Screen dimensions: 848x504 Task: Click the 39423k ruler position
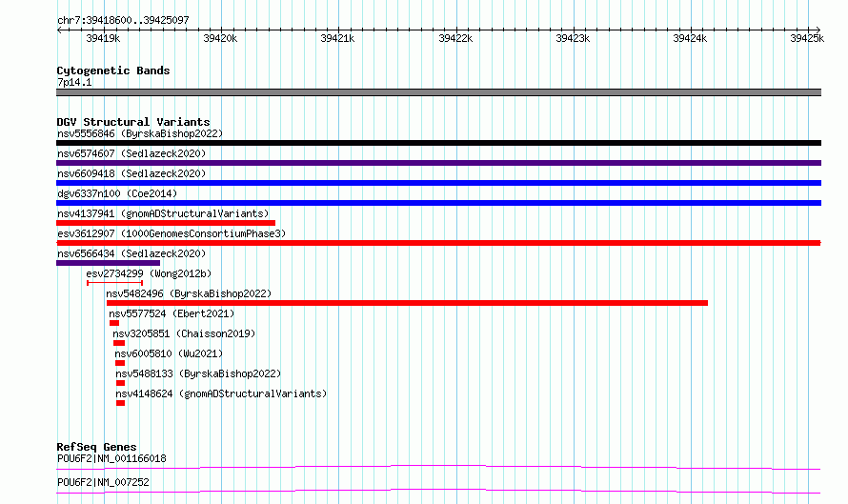[x=573, y=38]
